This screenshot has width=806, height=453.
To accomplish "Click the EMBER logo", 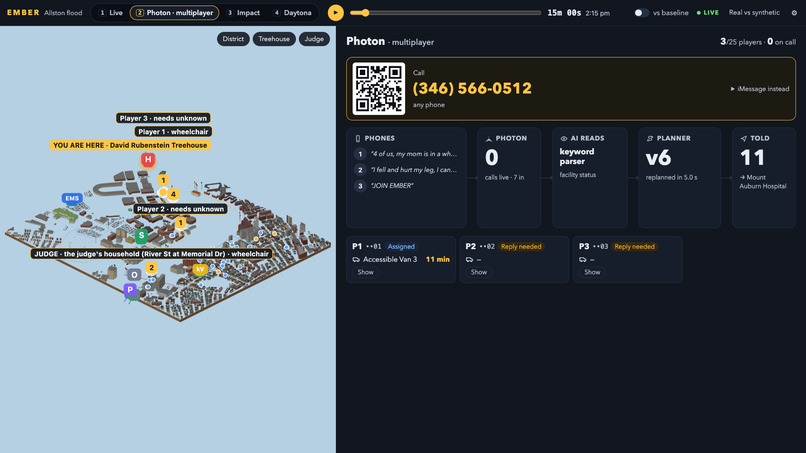I will (x=23, y=12).
